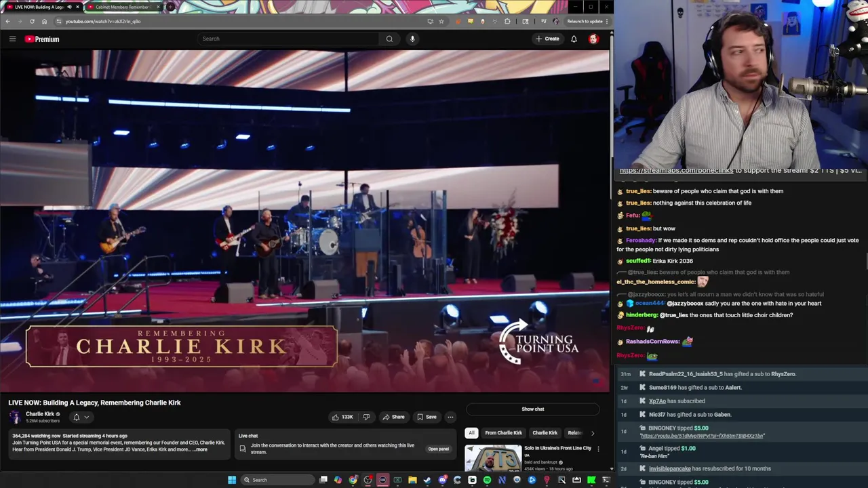
Task: Open OBS Studio from the taskbar
Action: point(368,480)
